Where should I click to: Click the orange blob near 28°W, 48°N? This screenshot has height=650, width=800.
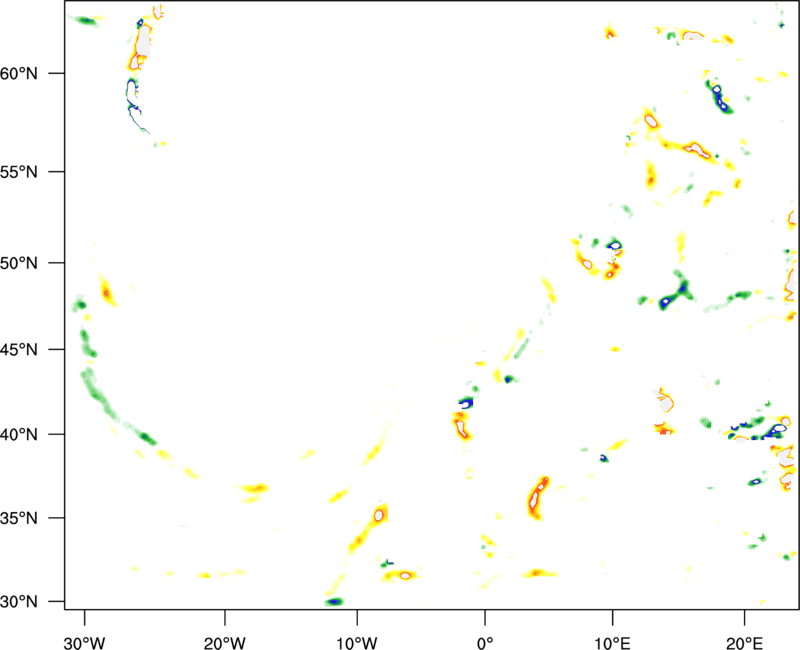coord(106,292)
